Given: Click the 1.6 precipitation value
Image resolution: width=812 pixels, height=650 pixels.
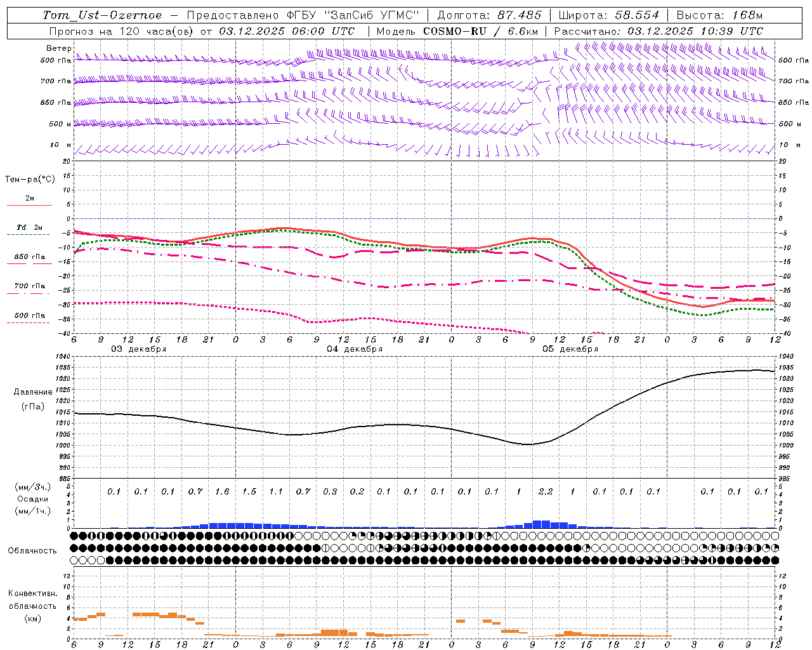Looking at the screenshot, I should click(222, 491).
